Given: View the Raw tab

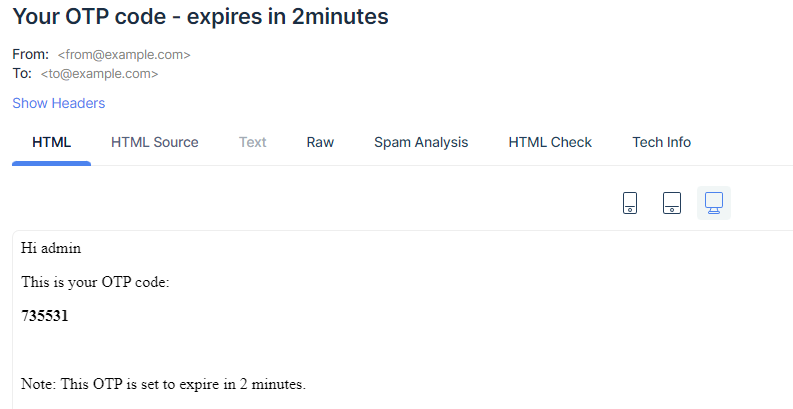Looking at the screenshot, I should [320, 142].
